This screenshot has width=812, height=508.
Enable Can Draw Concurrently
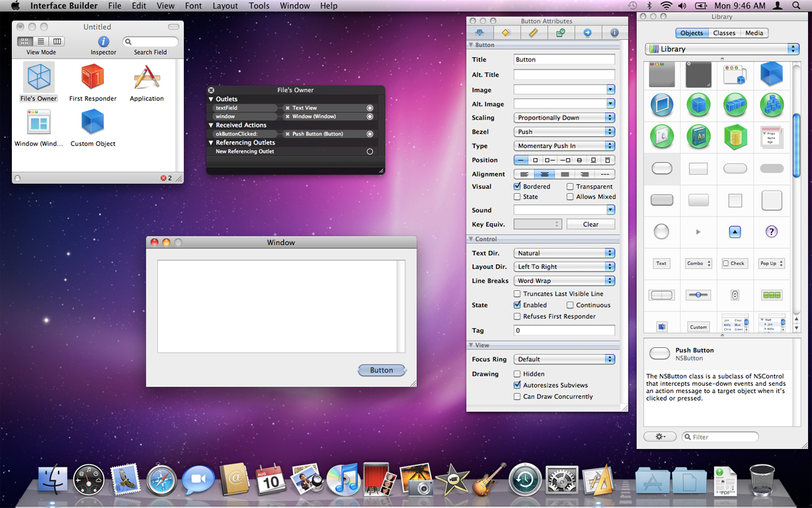point(517,396)
